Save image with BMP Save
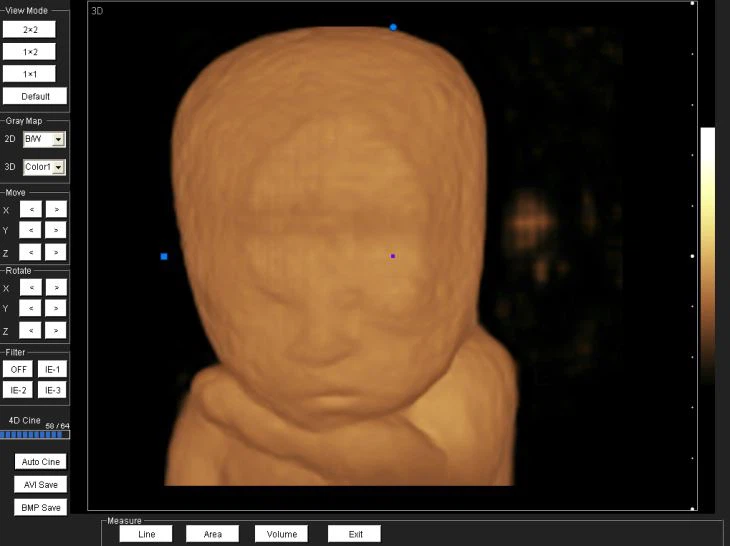Viewport: 730px width, 546px height. pyautogui.click(x=41, y=507)
